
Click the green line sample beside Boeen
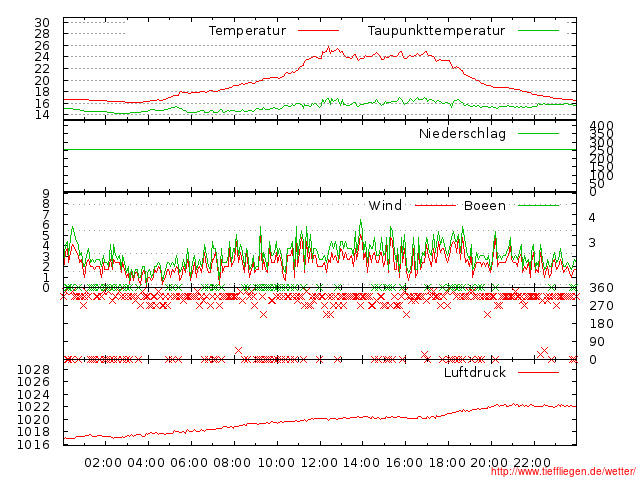(538, 205)
